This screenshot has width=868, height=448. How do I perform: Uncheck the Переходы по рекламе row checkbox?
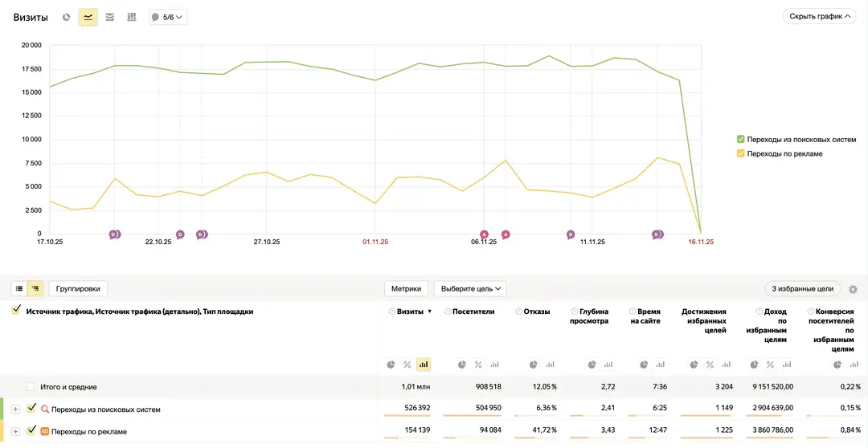pos(31,430)
